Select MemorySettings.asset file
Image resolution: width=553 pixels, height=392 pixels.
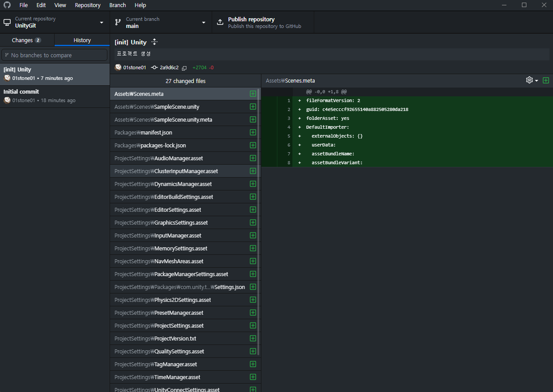[x=185, y=248]
